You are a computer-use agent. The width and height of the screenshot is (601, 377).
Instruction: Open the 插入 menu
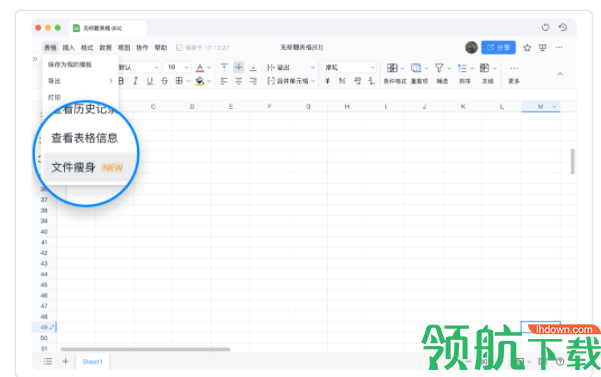point(69,48)
